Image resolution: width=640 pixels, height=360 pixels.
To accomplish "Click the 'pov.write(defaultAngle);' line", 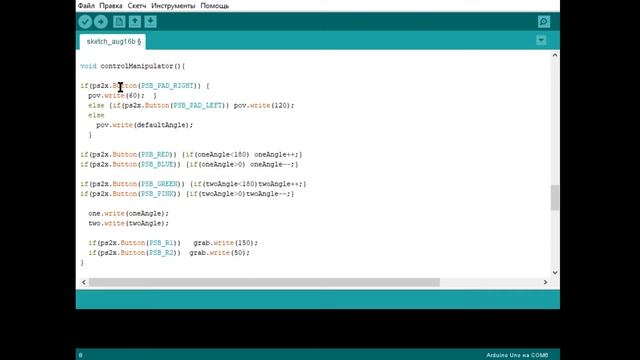I will 144,125.
